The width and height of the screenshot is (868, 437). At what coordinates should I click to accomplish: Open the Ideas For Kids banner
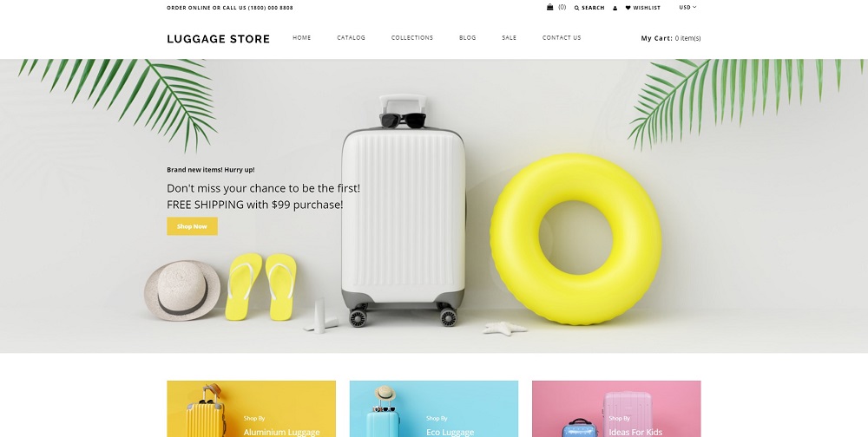click(x=616, y=408)
